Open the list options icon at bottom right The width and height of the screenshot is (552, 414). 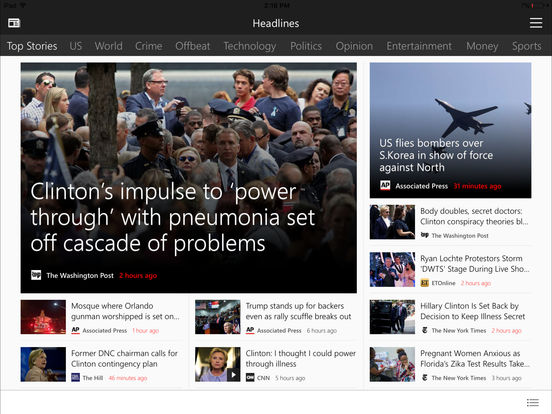click(533, 402)
